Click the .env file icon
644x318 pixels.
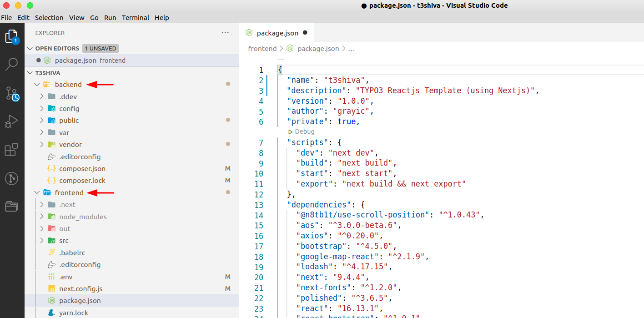point(51,277)
